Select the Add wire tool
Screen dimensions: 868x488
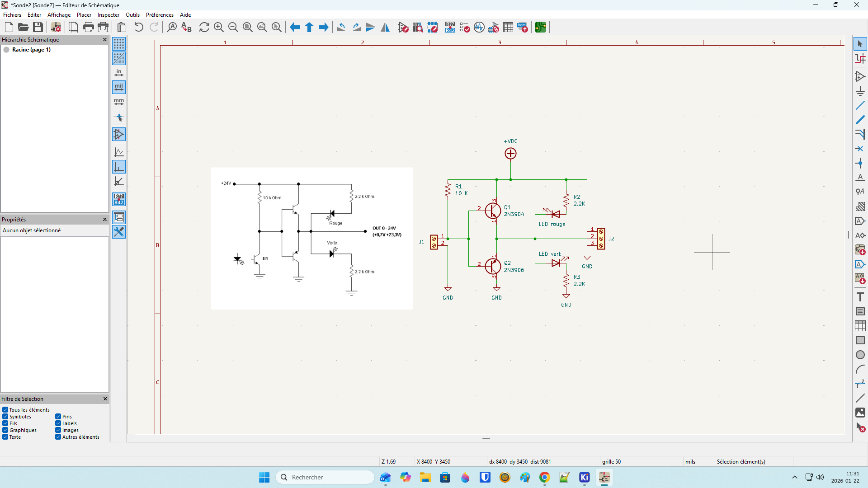[x=860, y=105]
